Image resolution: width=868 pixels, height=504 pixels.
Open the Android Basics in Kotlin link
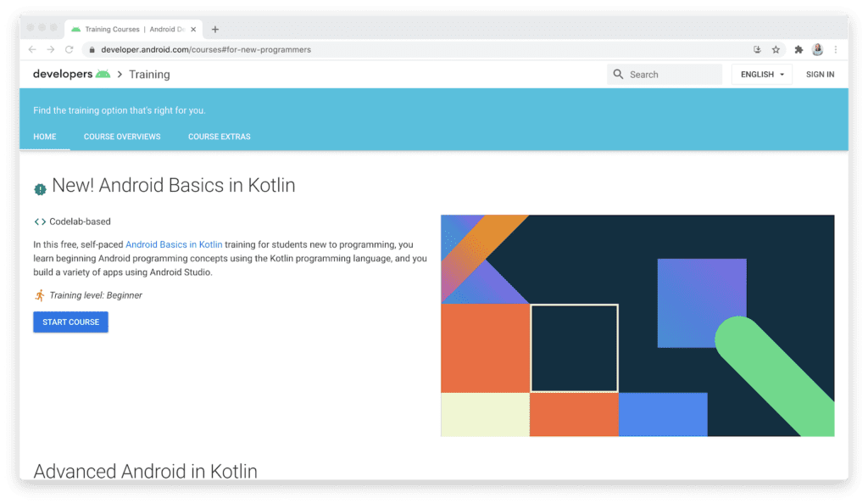point(174,244)
